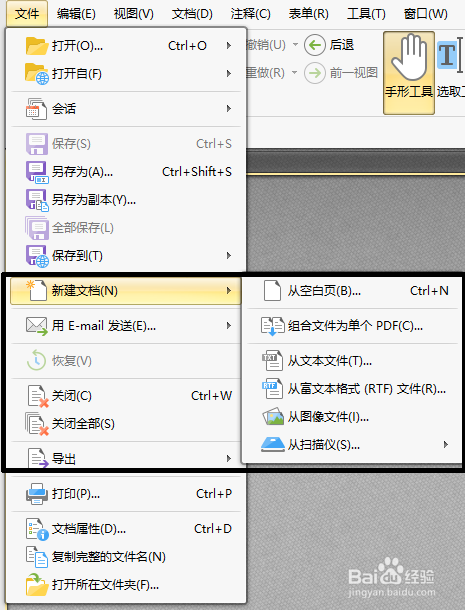Open the 窗口(W) menu

click(425, 14)
